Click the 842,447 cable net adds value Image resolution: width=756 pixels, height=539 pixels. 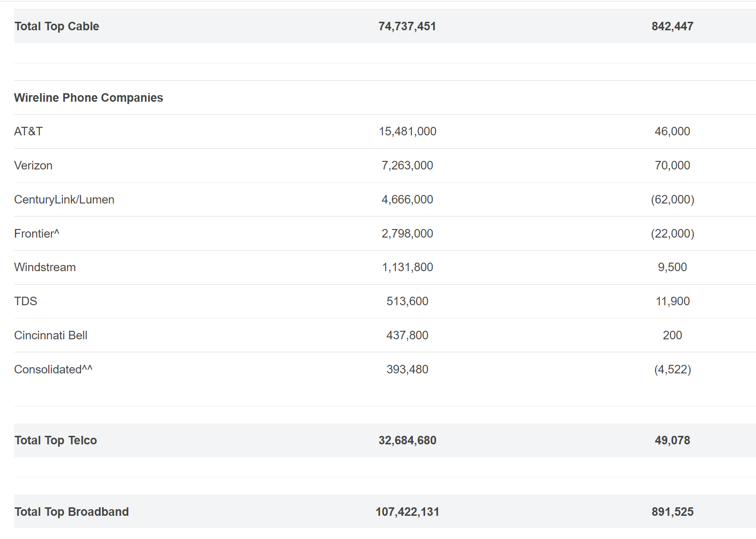[672, 27]
